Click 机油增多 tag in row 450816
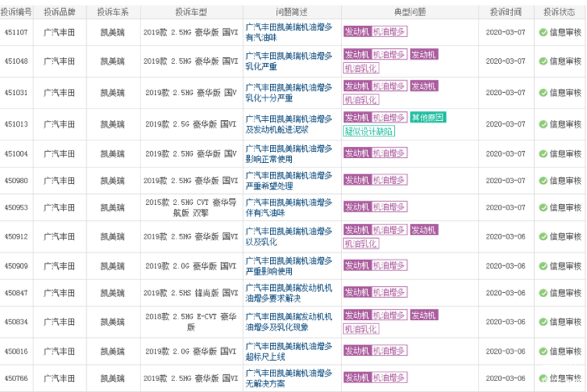587x392 pixels. pos(390,351)
